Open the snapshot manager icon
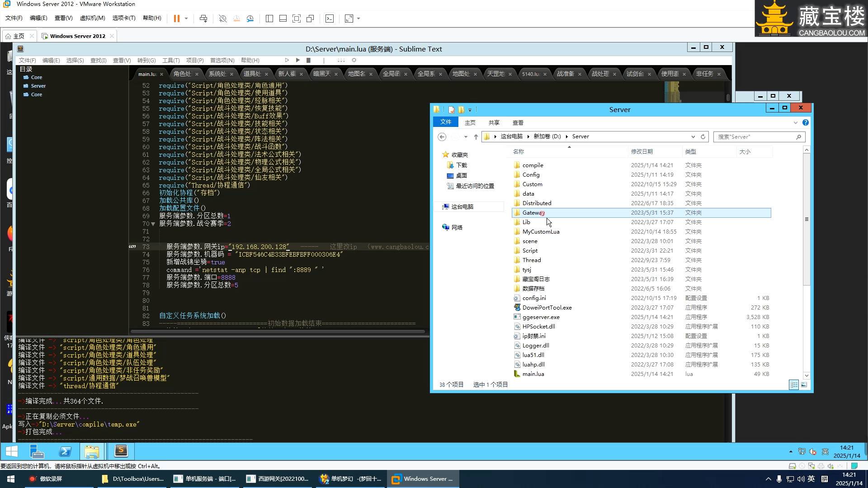 coord(250,19)
